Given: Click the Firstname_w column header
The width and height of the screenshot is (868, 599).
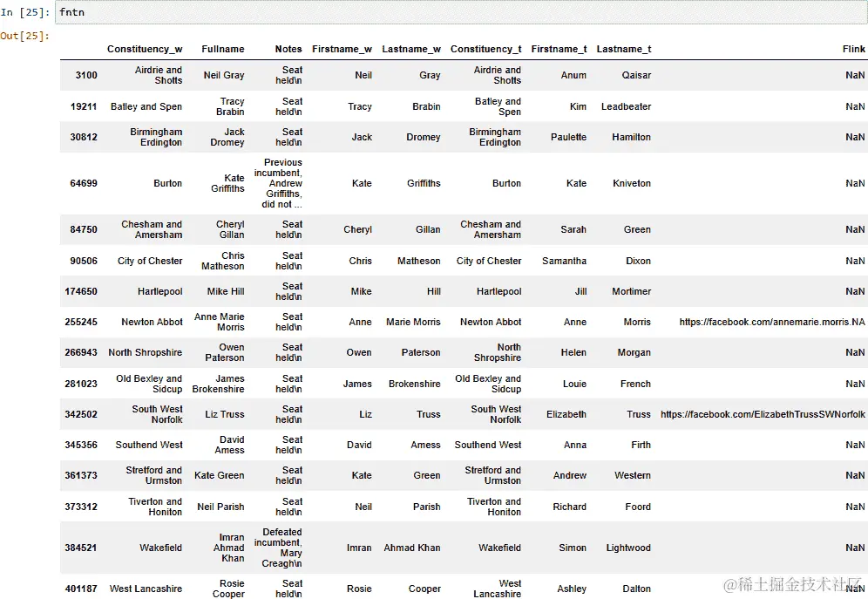Looking at the screenshot, I should coord(342,49).
